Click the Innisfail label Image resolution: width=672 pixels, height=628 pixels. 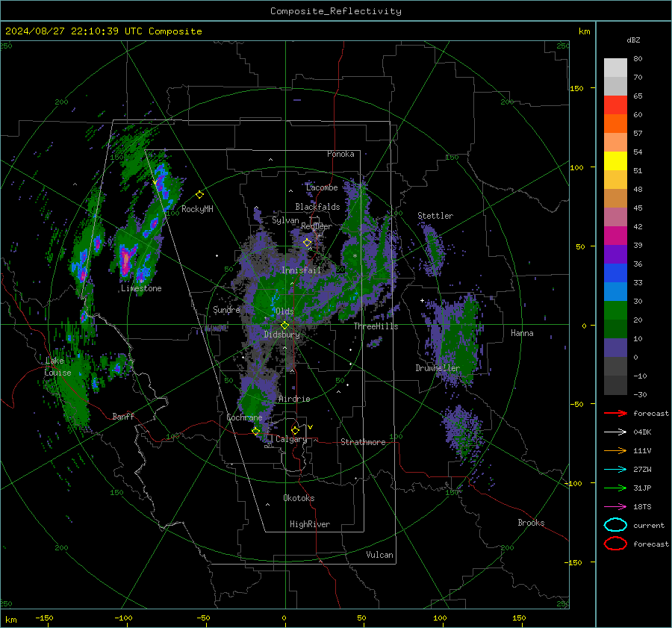coord(302,270)
